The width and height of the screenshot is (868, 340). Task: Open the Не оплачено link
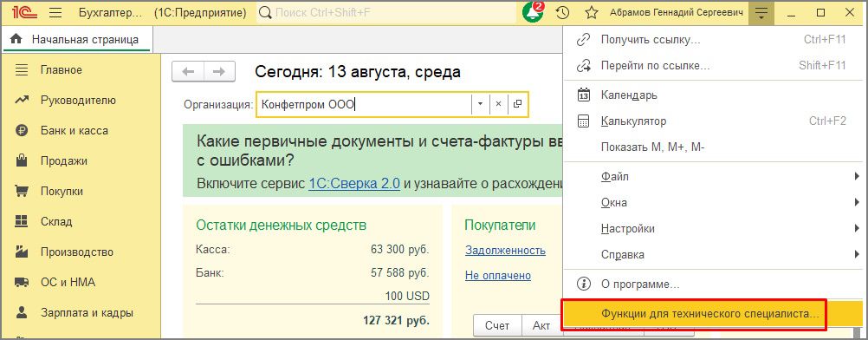coord(497,276)
